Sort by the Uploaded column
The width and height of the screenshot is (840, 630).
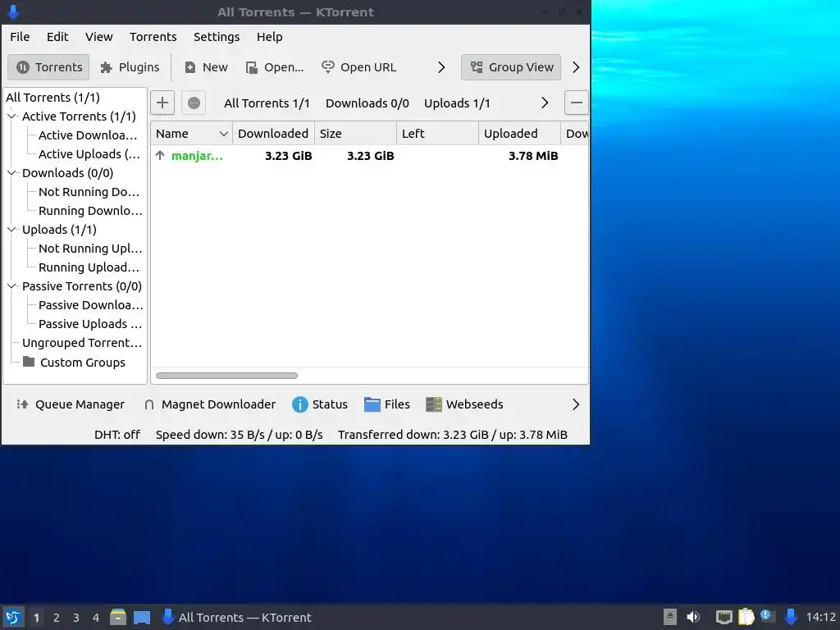pyautogui.click(x=519, y=134)
